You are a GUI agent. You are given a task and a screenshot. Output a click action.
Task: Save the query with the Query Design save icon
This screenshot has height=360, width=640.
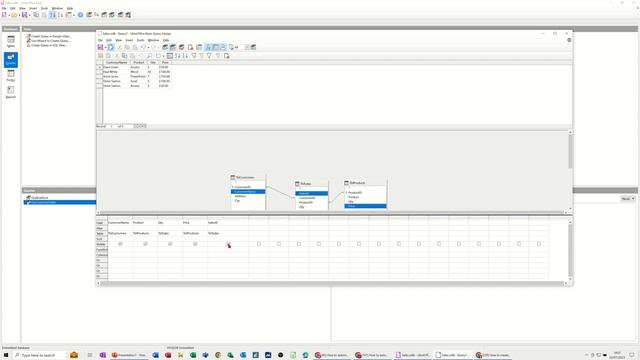click(100, 47)
